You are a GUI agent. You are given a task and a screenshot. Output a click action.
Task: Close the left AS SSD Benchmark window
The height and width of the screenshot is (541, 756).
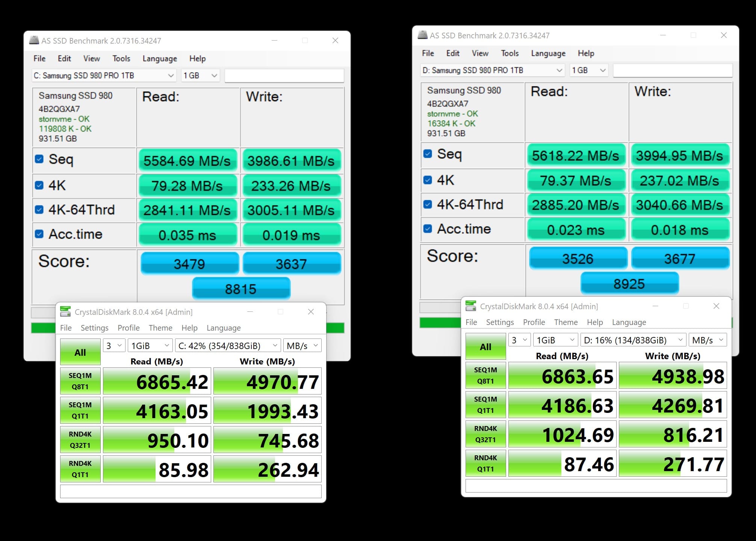click(x=335, y=40)
